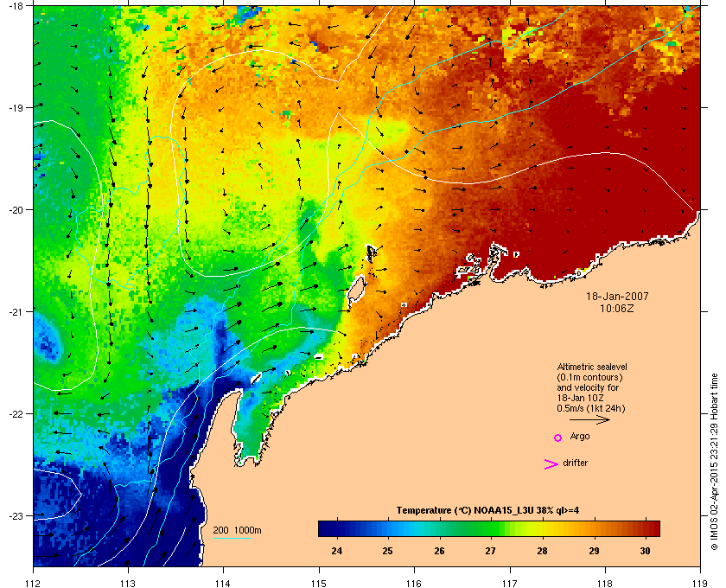The height and width of the screenshot is (588, 726).
Task: Click the colorbar tick label 26
Action: point(439,551)
